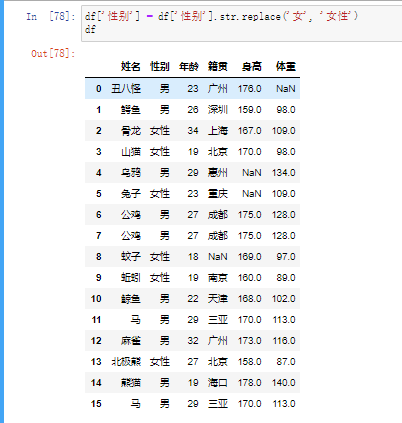Viewport: 402px width, 423px height.
Task: Select the weight value 89.0
Action: pyautogui.click(x=286, y=278)
